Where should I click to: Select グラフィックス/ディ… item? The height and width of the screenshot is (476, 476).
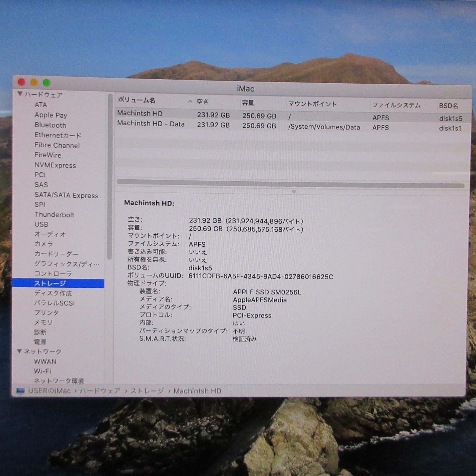67,264
